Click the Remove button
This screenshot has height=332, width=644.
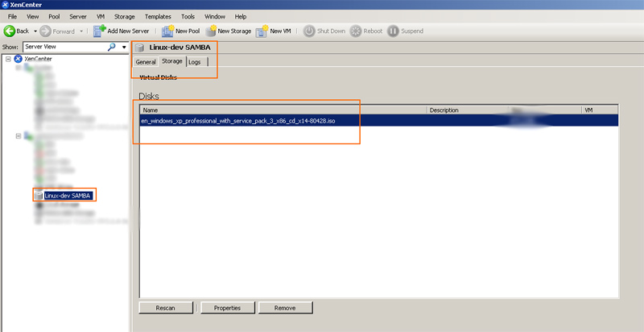click(x=285, y=308)
